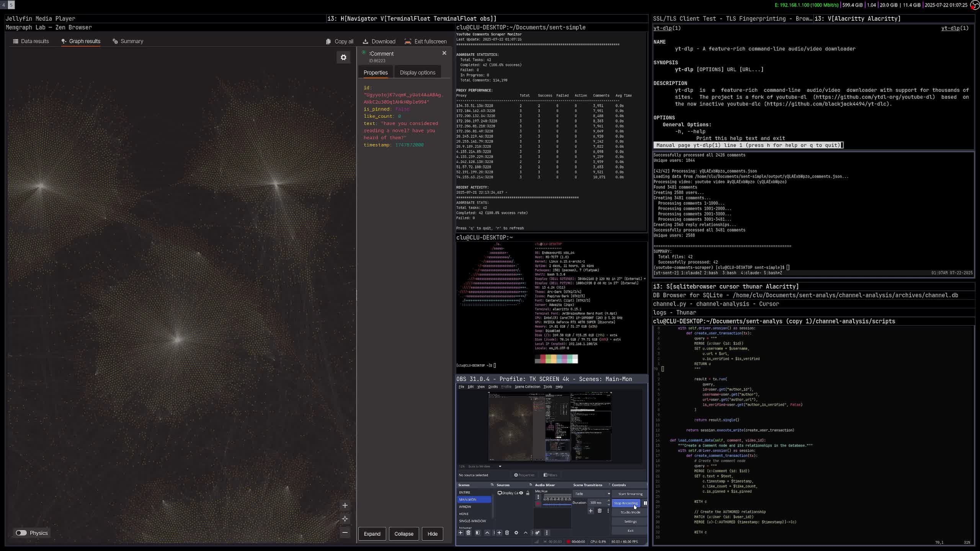Collapse the selected Comment node
Viewport: 980px width, 551px height.
point(404,534)
